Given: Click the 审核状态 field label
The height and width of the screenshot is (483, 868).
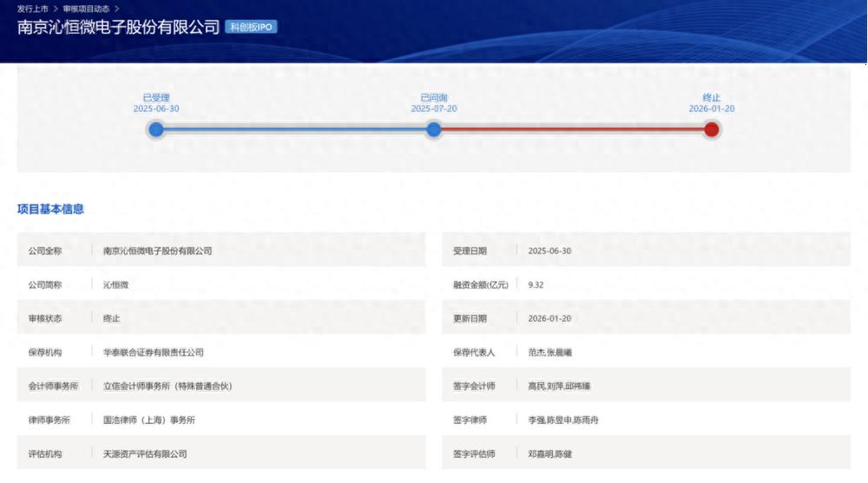Looking at the screenshot, I should click(x=45, y=318).
